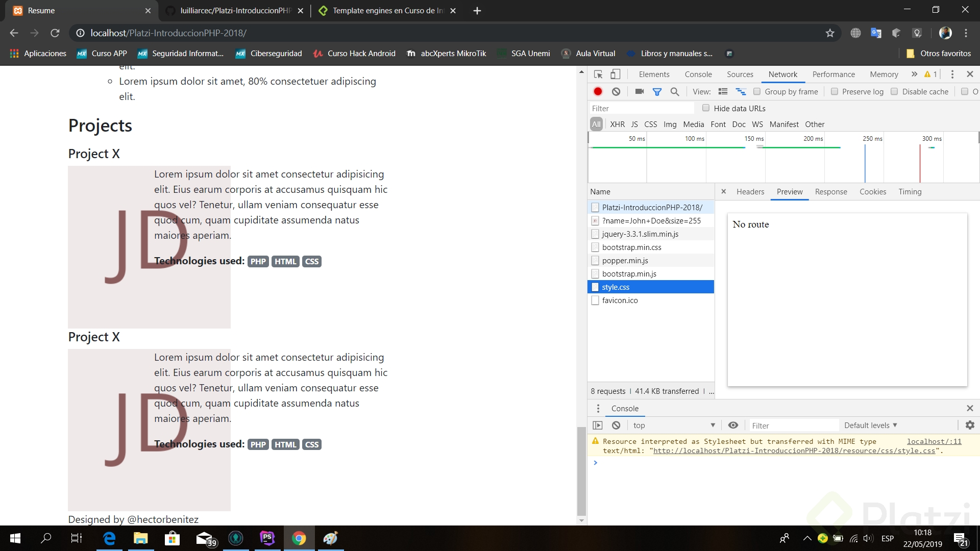Click the inspect element picker icon
The image size is (980, 551).
point(598,74)
